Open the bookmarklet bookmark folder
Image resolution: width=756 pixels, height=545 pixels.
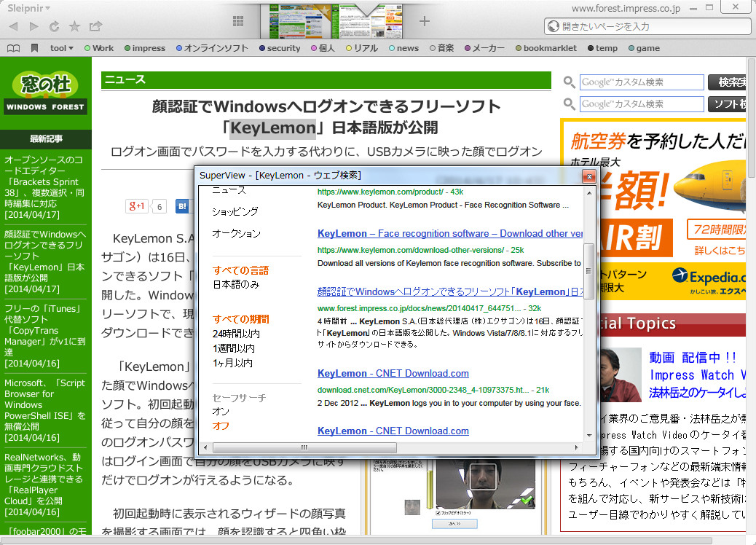click(x=546, y=48)
